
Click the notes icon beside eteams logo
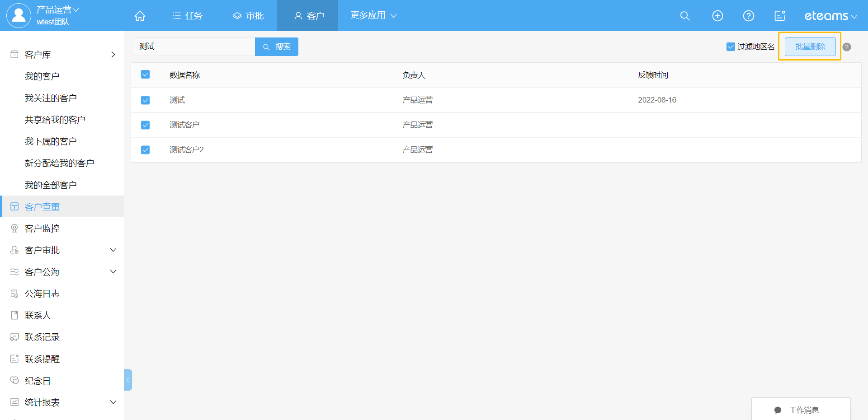780,16
